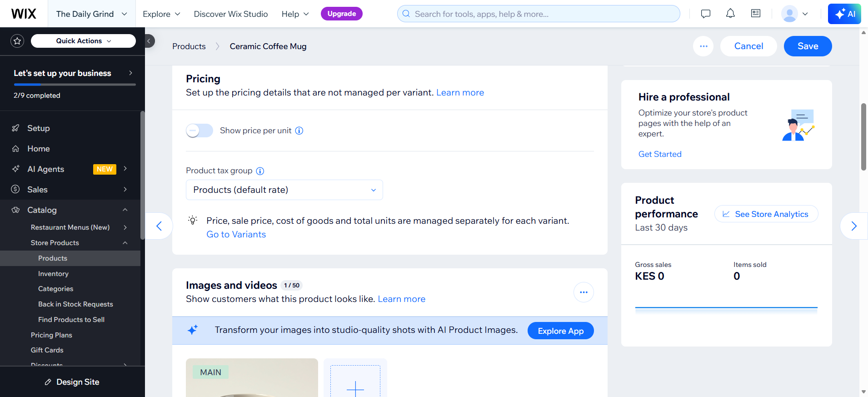Open the user account dropdown

tap(795, 14)
